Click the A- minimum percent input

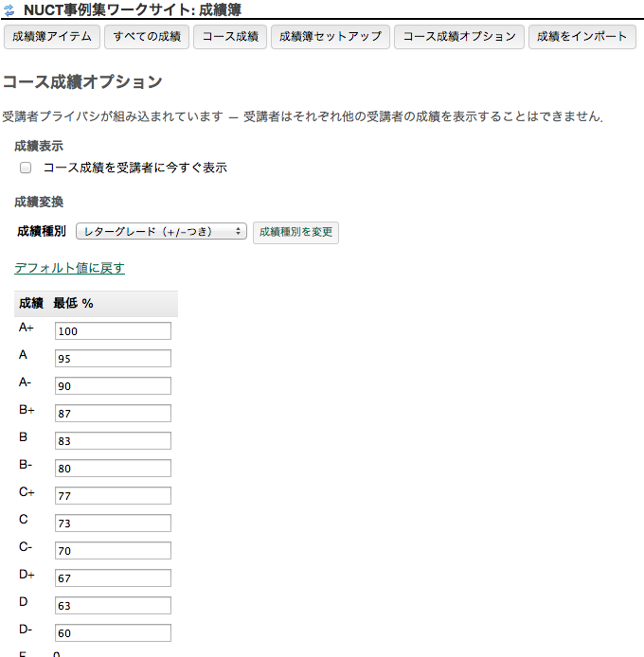coord(113,386)
